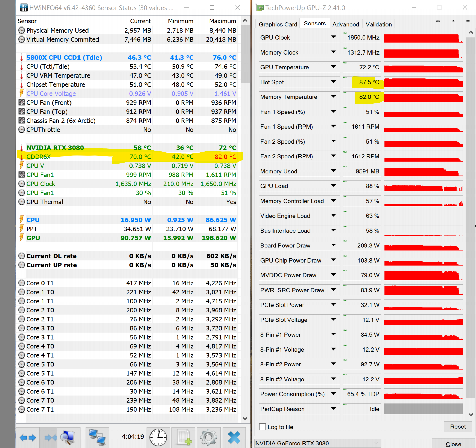Open the HWiNFO monitor magnifier tool
This screenshot has height=448, width=476.
tap(68, 437)
